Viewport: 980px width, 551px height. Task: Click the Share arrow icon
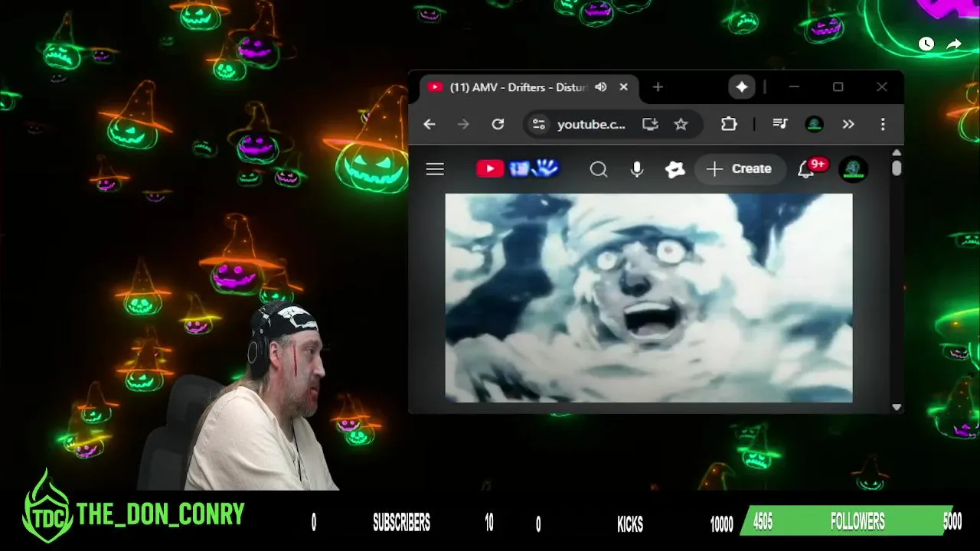coord(954,44)
